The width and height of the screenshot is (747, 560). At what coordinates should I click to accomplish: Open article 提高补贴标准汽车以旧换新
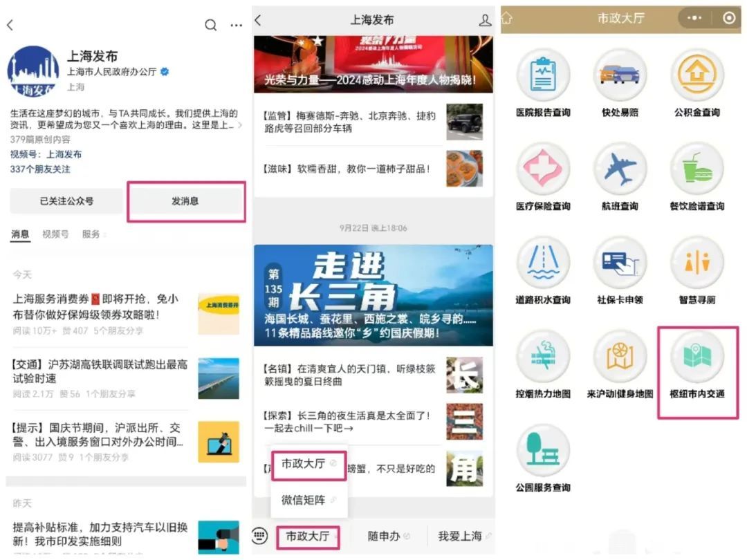[126, 537]
